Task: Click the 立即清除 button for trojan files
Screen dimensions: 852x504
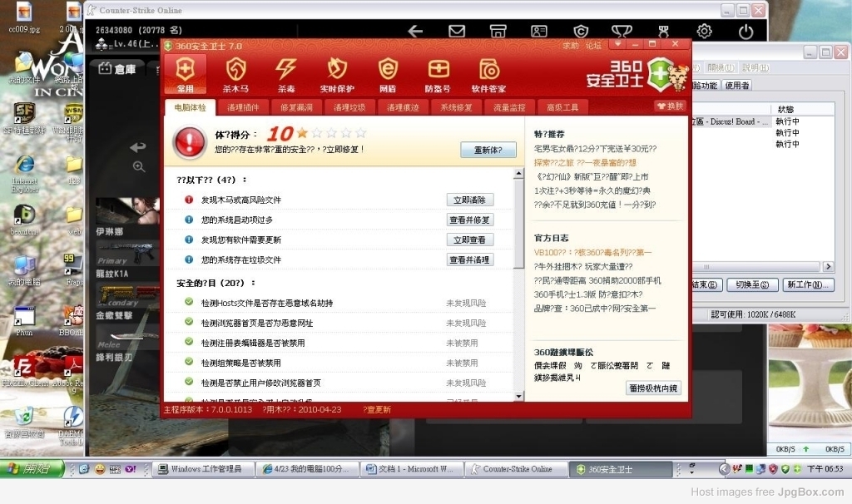Action: click(470, 200)
